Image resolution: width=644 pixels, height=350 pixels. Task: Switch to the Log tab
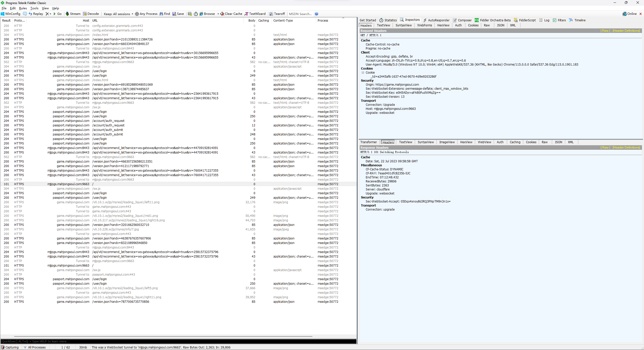[544, 20]
